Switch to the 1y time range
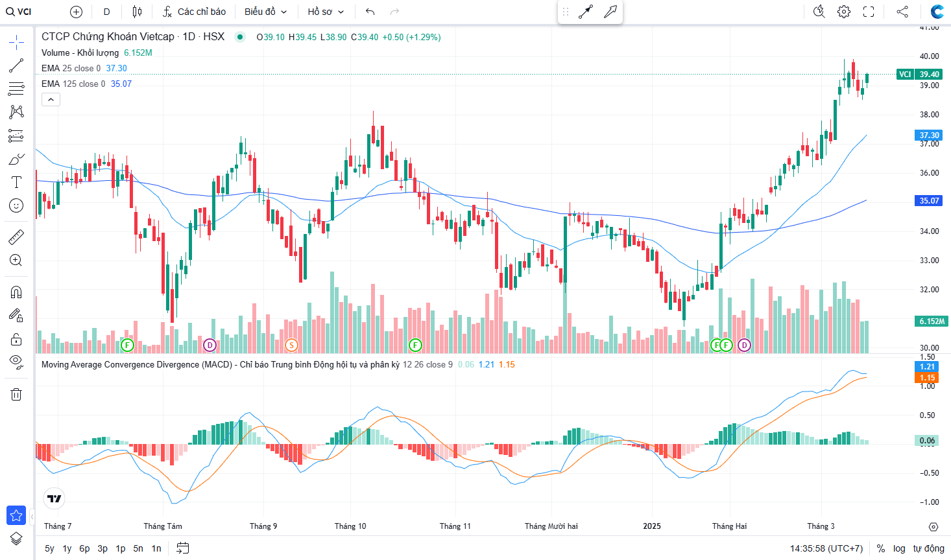 pos(67,548)
